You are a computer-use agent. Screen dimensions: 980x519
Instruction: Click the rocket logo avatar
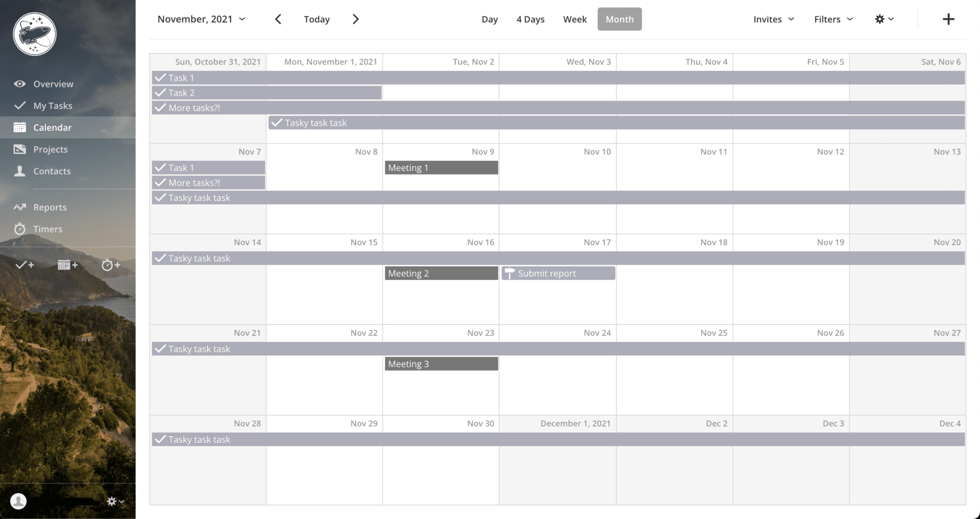tap(34, 34)
